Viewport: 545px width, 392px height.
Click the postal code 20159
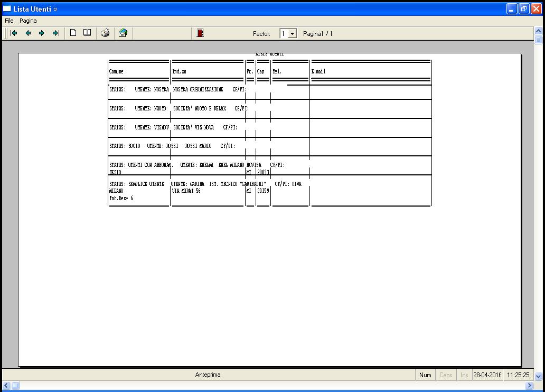coord(263,191)
